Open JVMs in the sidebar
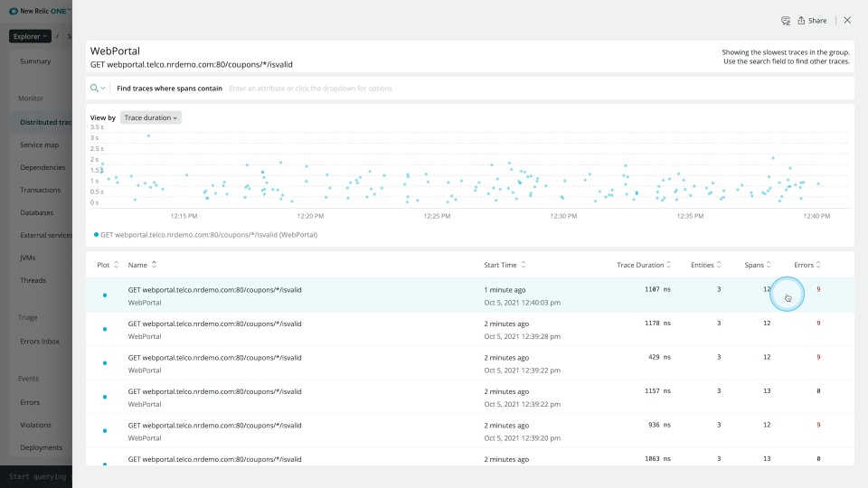Image resolution: width=868 pixels, height=488 pixels. (x=28, y=258)
